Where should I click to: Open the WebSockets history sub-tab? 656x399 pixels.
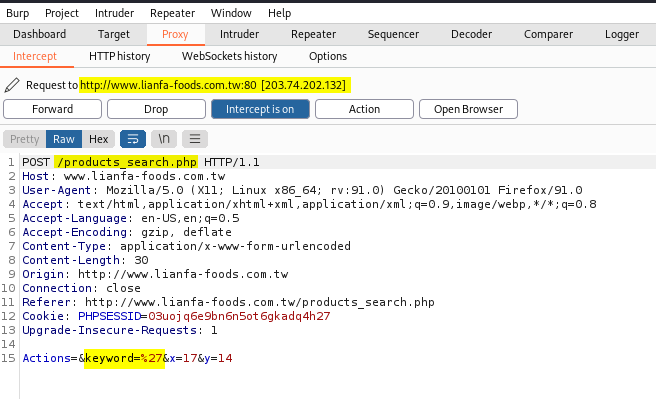tap(229, 56)
